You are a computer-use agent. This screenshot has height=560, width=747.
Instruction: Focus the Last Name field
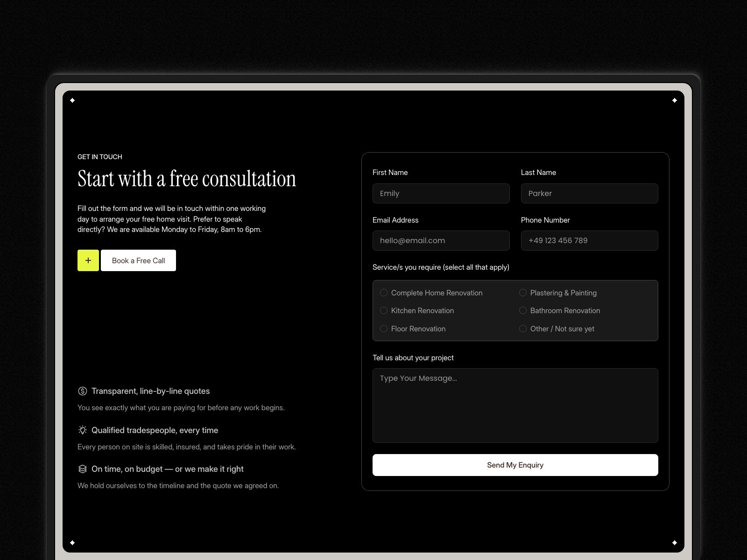click(x=590, y=193)
